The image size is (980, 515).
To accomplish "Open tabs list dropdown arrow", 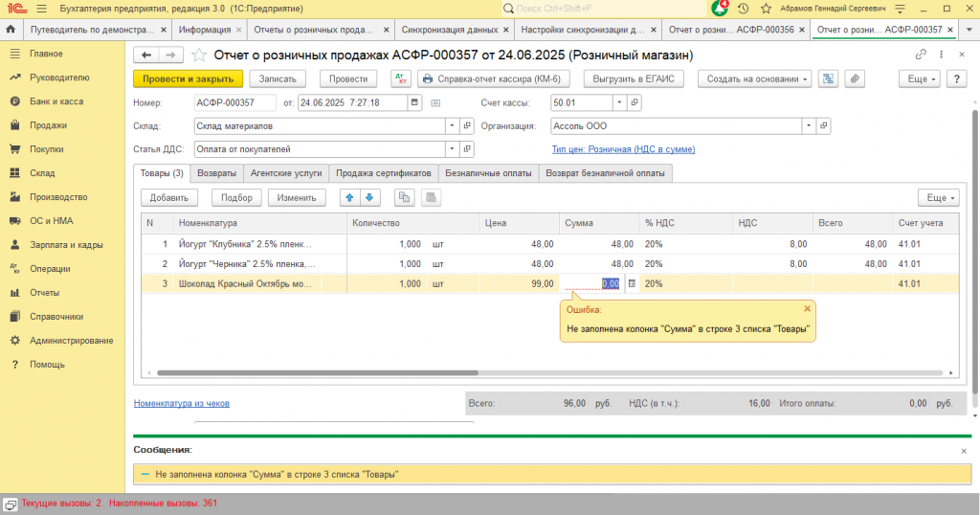I will coord(969,30).
